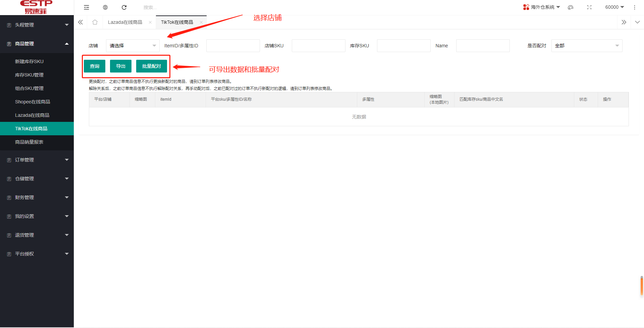Open the 是否配对 filter dropdown showing 全部

coord(587,45)
